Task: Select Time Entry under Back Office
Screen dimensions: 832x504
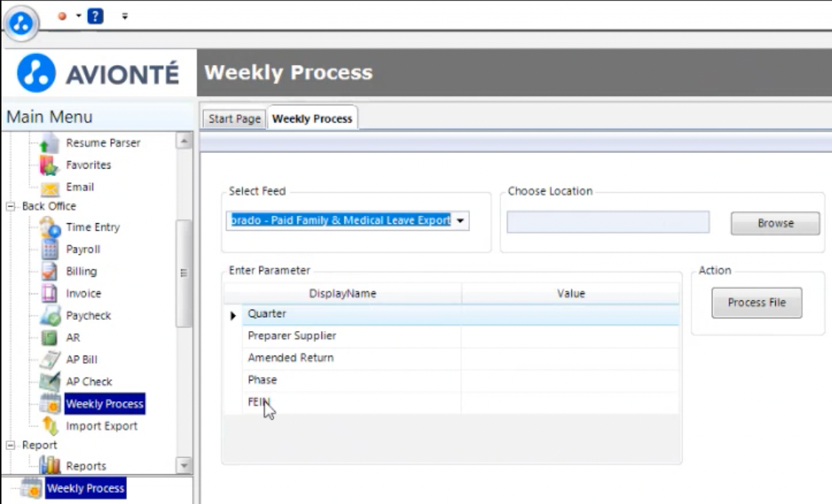Action: point(93,227)
